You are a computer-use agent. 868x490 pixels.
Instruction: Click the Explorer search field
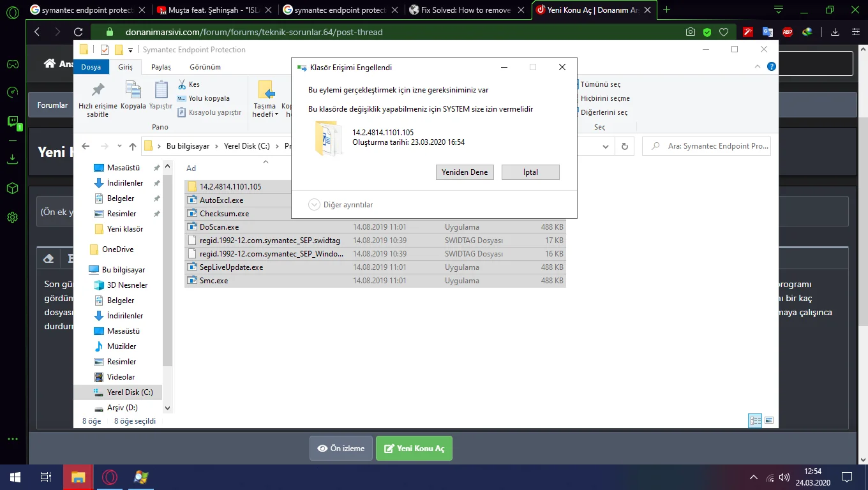click(707, 146)
